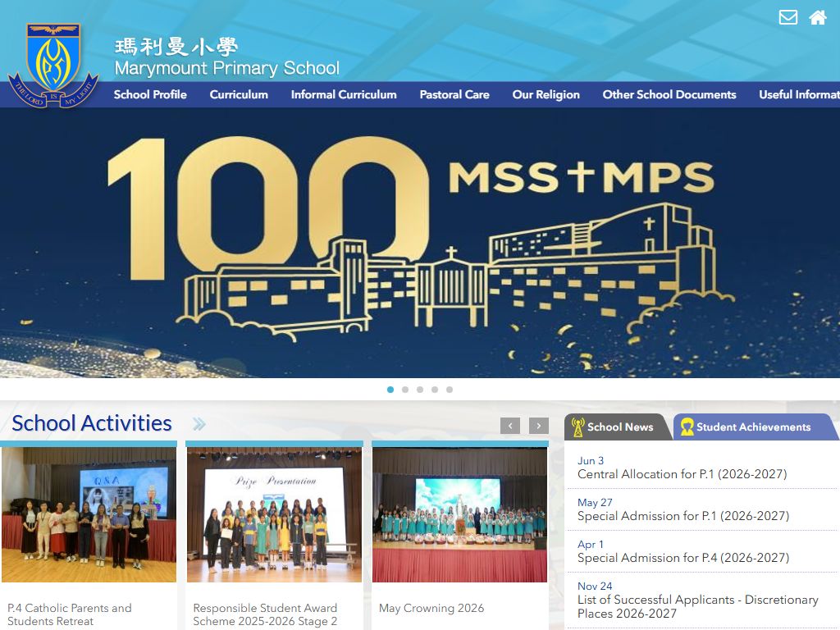
Task: Click the Jun 3 news date
Action: 591,461
